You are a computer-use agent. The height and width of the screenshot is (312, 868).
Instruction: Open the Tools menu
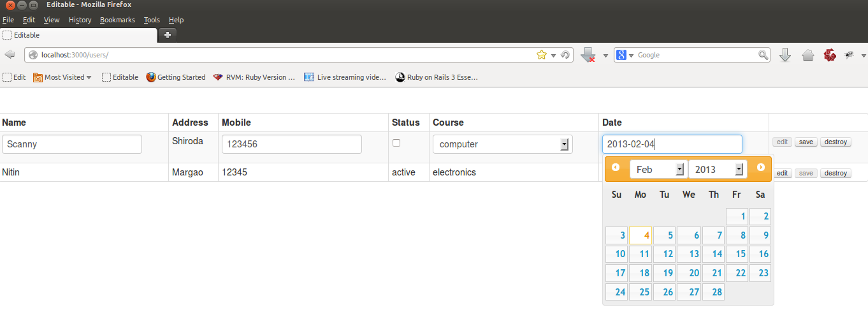152,20
